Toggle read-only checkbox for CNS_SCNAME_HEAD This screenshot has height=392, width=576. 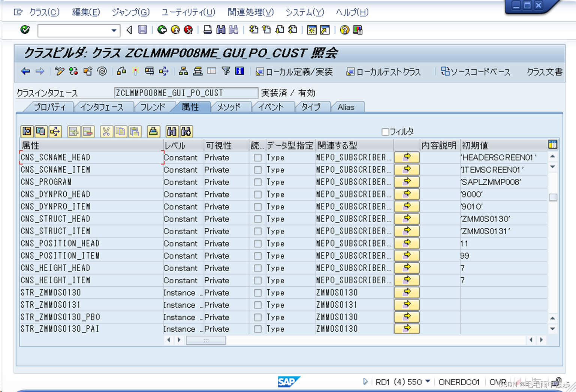point(257,157)
